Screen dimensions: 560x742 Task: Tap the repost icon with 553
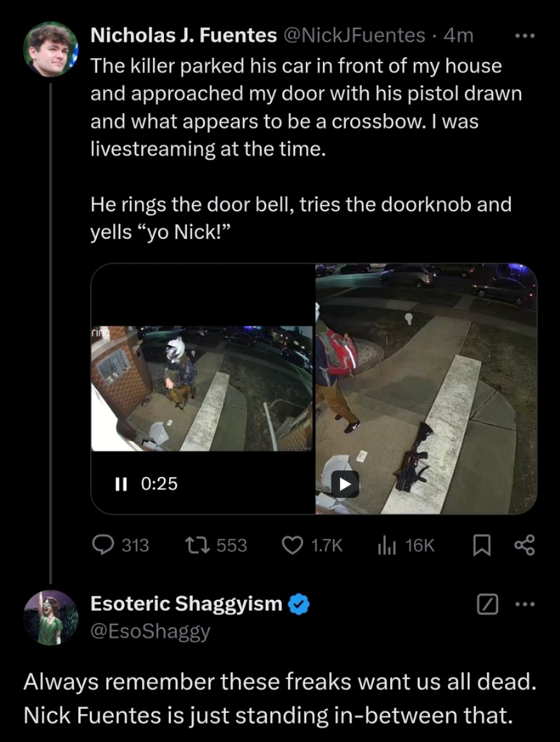point(198,545)
